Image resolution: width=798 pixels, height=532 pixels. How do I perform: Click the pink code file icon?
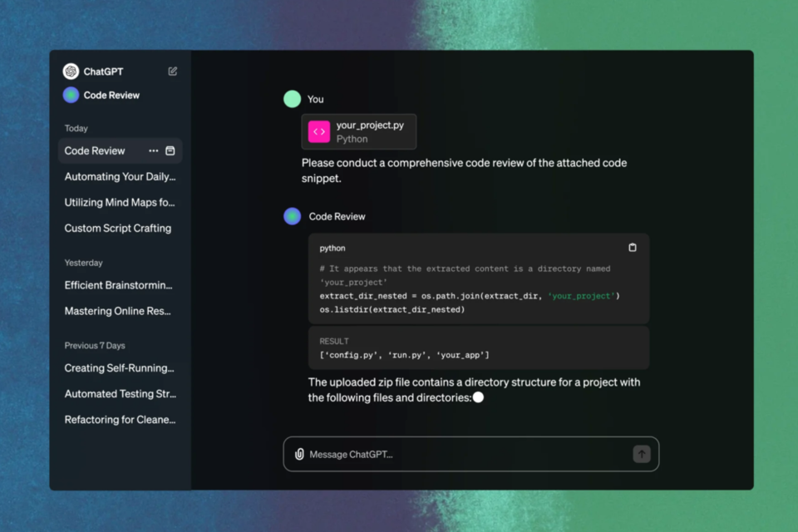click(x=319, y=132)
